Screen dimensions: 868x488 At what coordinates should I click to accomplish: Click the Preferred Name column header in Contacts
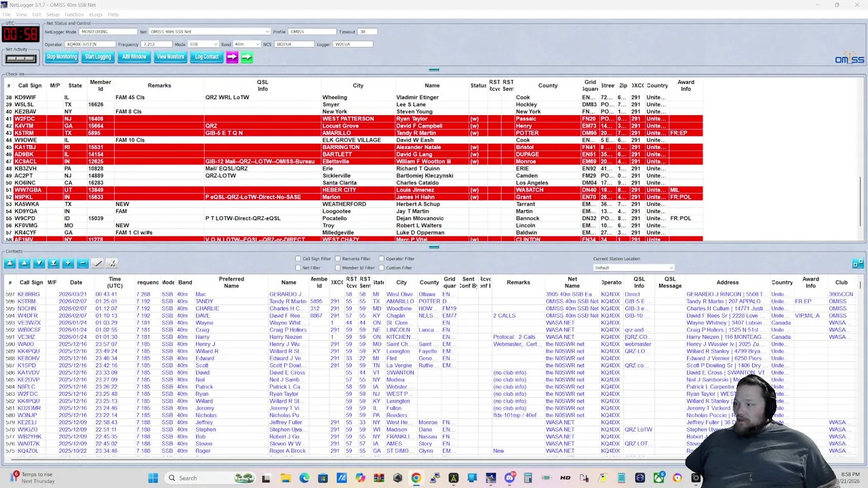point(231,282)
